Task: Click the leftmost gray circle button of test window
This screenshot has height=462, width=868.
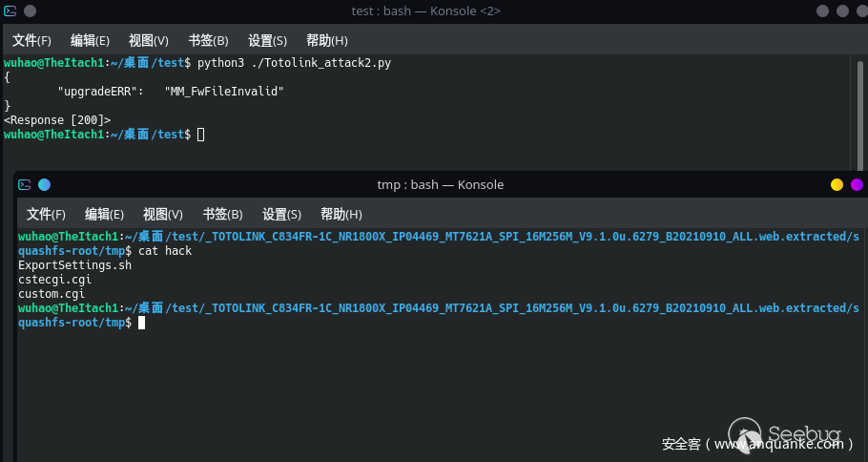Action: [822, 11]
